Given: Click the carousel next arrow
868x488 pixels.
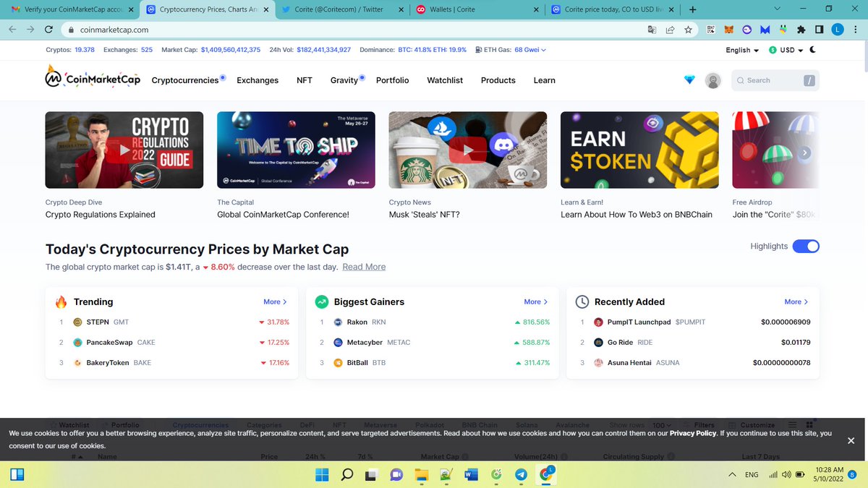Looking at the screenshot, I should pyautogui.click(x=805, y=153).
